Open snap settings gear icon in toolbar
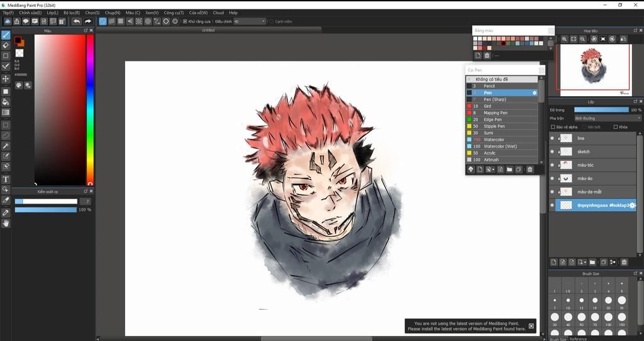The image size is (644, 341). 175,21
